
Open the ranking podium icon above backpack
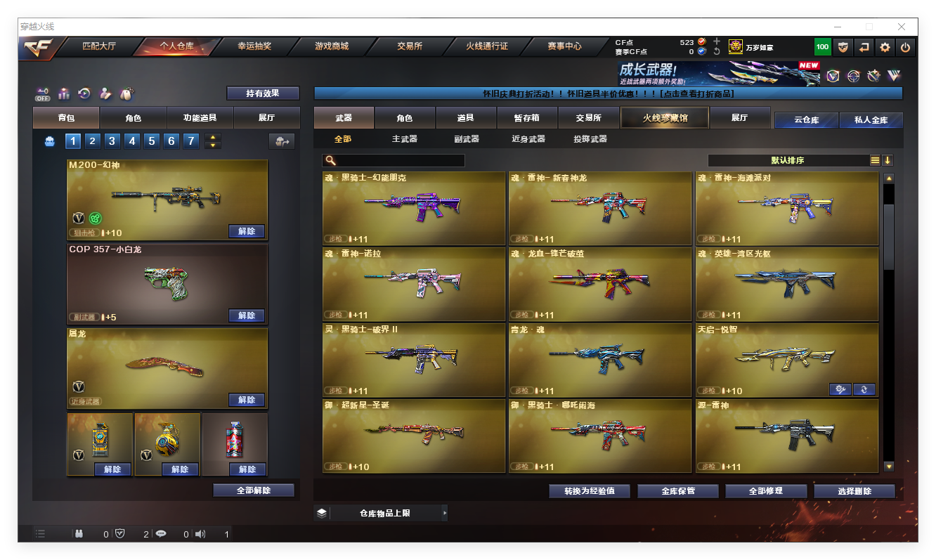tap(64, 93)
